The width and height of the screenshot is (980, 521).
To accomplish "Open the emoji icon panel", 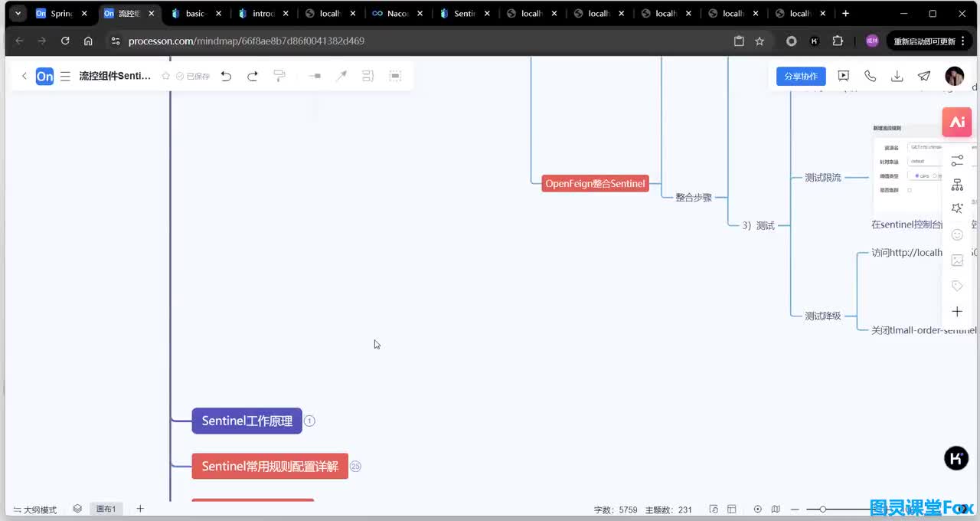I will (x=957, y=234).
